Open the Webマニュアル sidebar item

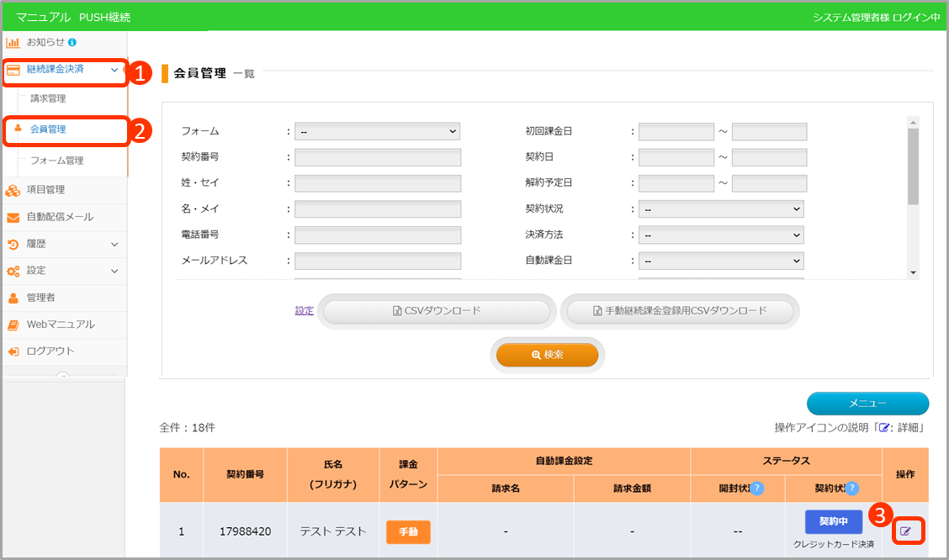coord(60,325)
